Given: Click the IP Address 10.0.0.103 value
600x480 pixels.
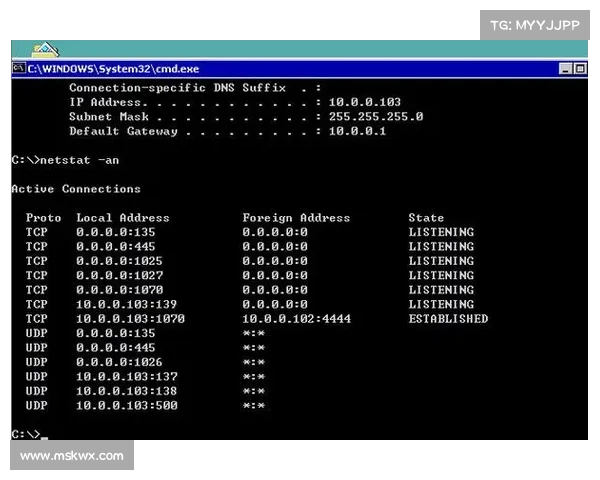Looking at the screenshot, I should (365, 102).
